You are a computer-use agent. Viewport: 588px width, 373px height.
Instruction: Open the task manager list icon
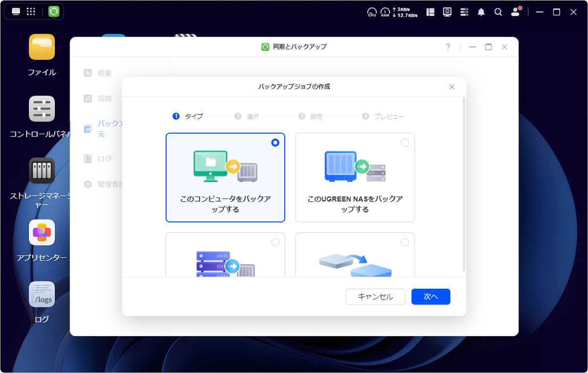(464, 12)
